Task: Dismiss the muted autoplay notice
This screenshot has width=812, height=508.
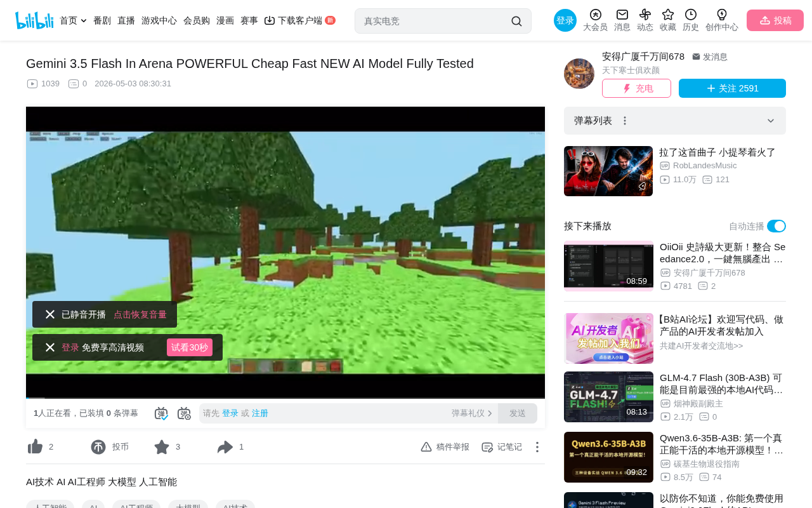Action: 50,314
